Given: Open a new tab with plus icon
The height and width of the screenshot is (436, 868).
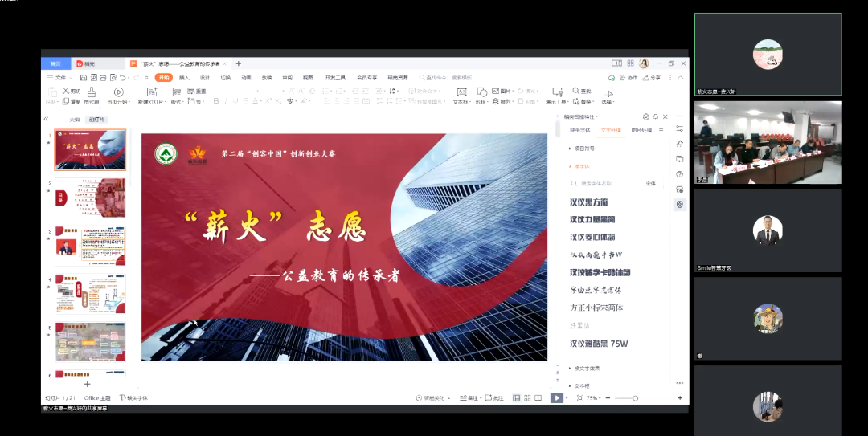Looking at the screenshot, I should coord(239,63).
